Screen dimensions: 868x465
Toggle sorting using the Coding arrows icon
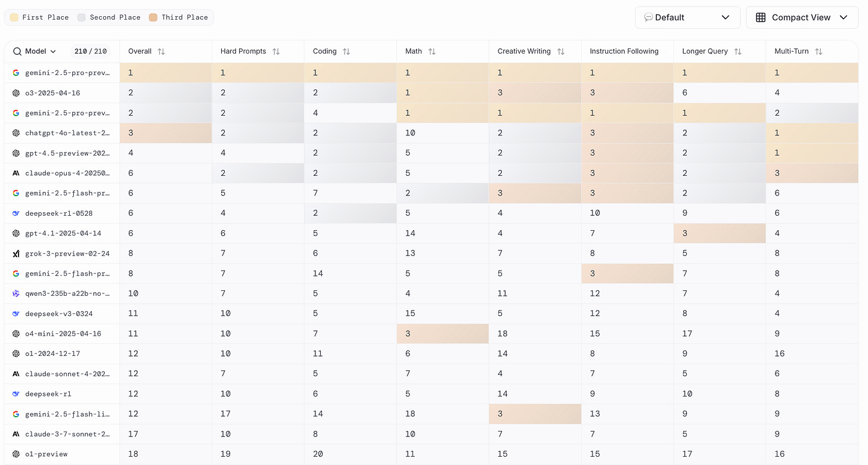(346, 52)
